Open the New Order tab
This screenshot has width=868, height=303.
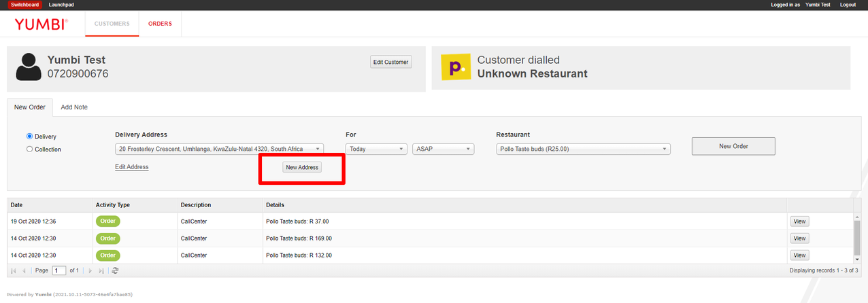(30, 107)
